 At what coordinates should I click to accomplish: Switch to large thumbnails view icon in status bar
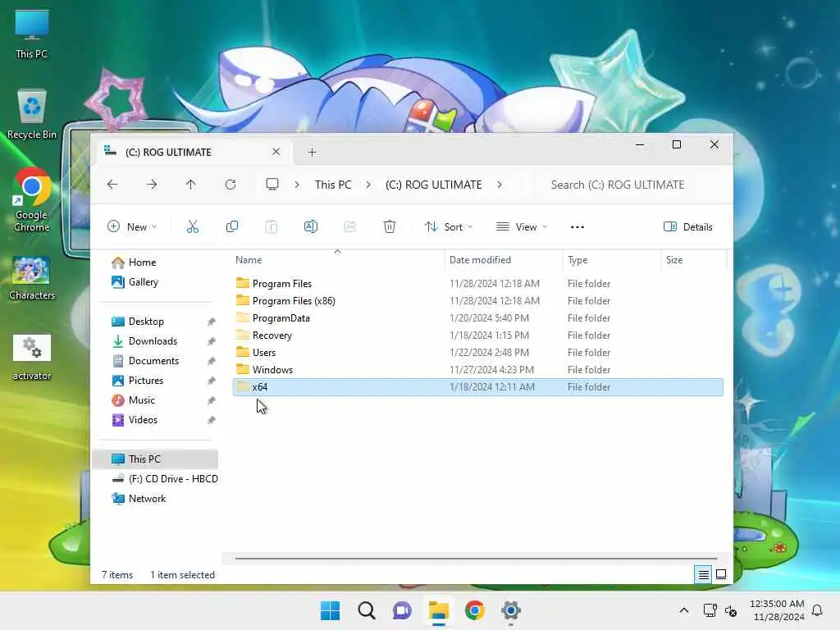tap(721, 574)
